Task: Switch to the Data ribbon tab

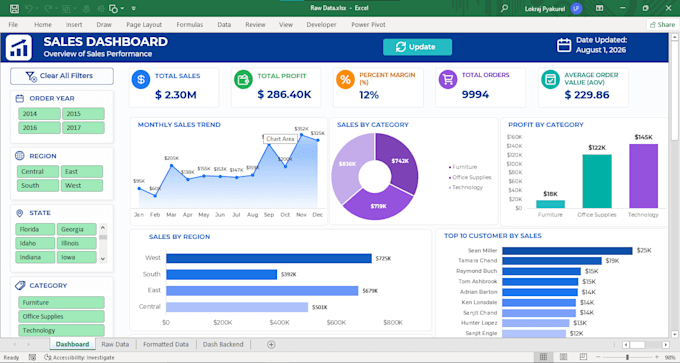Action: click(x=224, y=25)
